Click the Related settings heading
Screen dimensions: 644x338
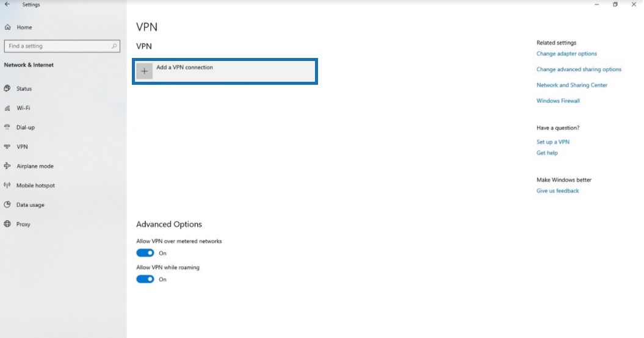pyautogui.click(x=556, y=43)
